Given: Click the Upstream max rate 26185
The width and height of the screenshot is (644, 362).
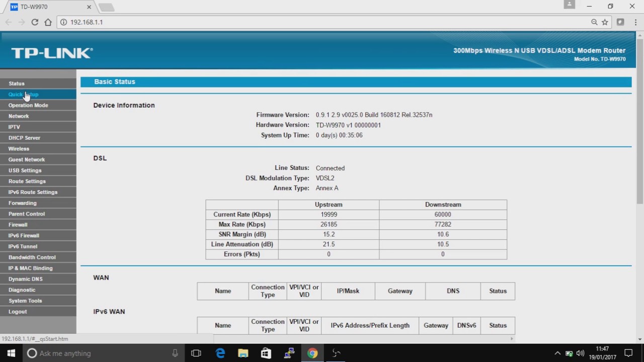Looking at the screenshot, I should click(329, 224).
